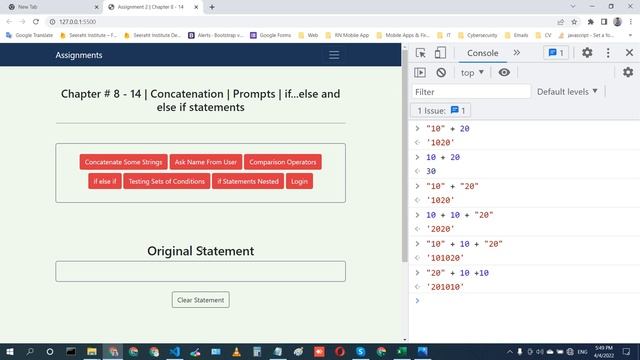Image resolution: width=640 pixels, height=360 pixels.
Task: Open console settings gear
Action: click(x=628, y=72)
